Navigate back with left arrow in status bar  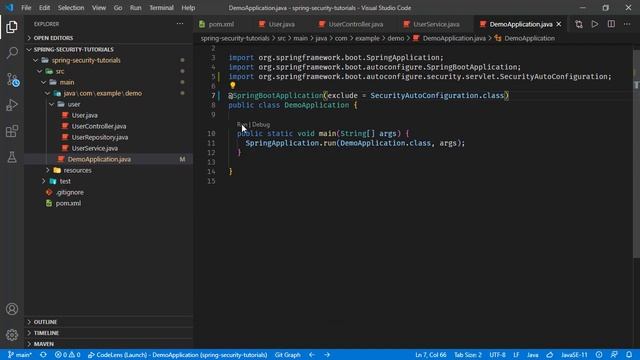click(x=312, y=355)
